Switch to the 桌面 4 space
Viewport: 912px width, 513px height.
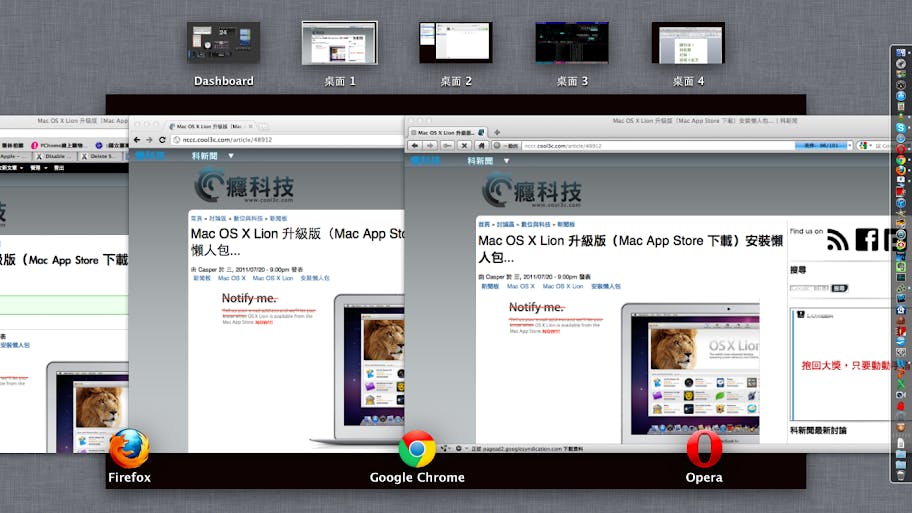[689, 43]
